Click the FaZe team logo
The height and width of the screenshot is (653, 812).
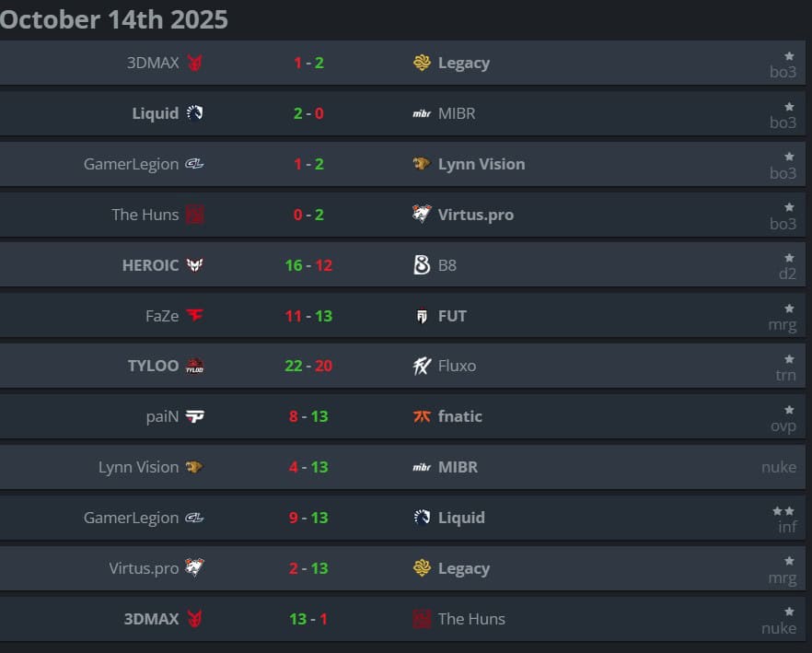click(194, 316)
